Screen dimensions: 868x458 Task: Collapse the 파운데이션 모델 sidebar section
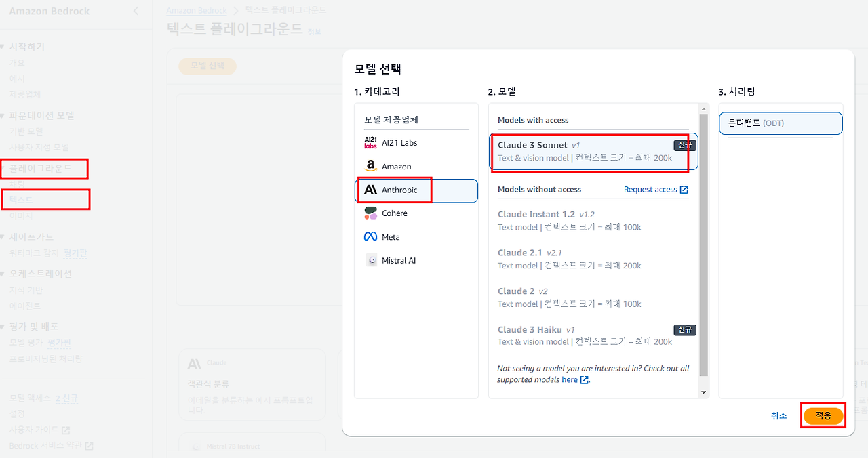tap(3, 116)
